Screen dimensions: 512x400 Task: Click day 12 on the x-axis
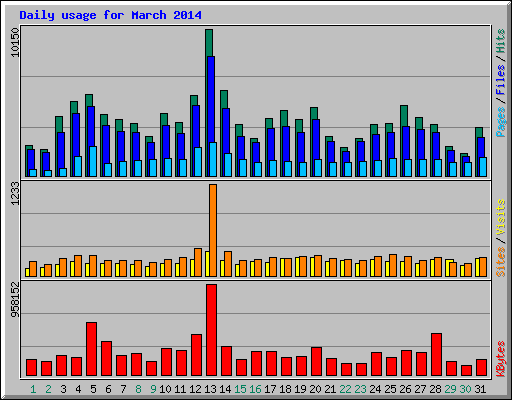[195, 389]
